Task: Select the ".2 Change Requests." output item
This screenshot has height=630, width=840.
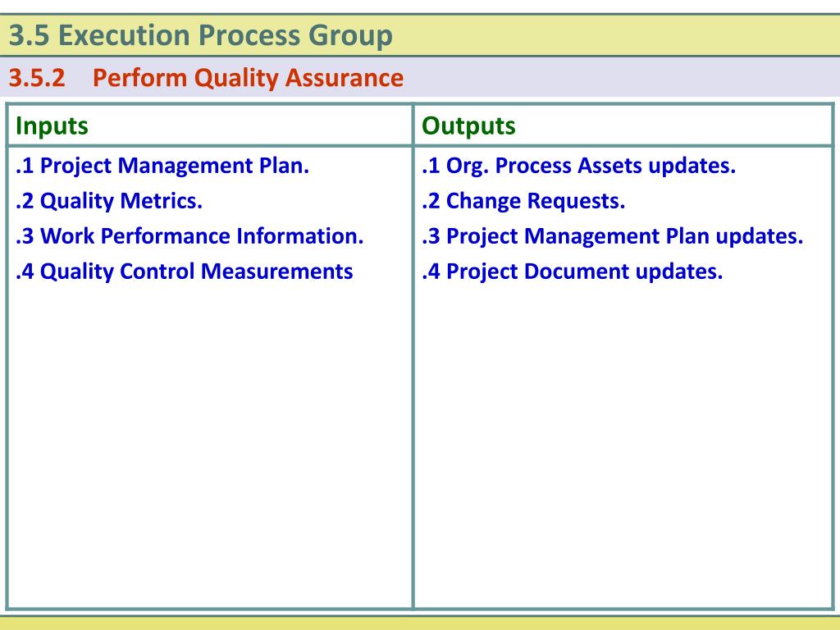Action: tap(523, 201)
